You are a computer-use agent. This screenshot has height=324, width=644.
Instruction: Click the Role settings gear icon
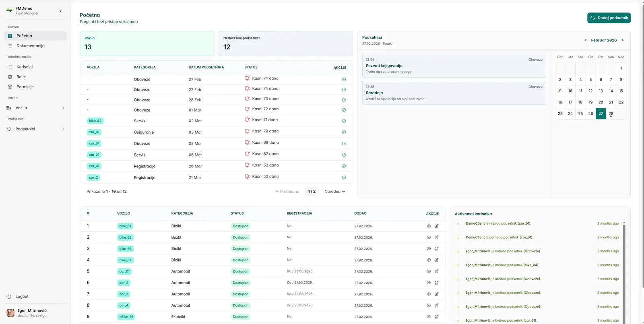click(x=10, y=77)
